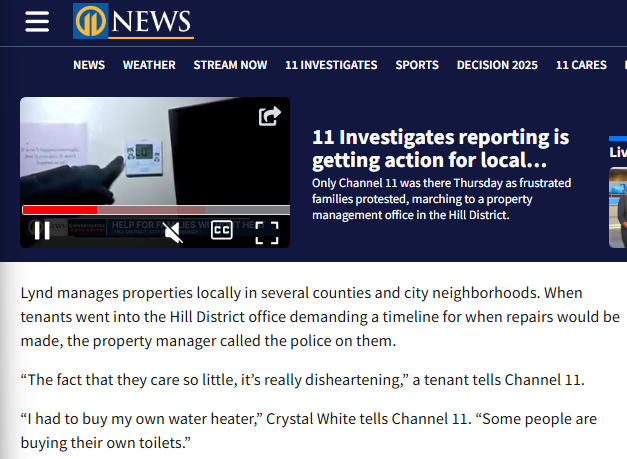Open the Live stream thumbnail on the right
The height and width of the screenshot is (459, 627).
tap(618, 208)
